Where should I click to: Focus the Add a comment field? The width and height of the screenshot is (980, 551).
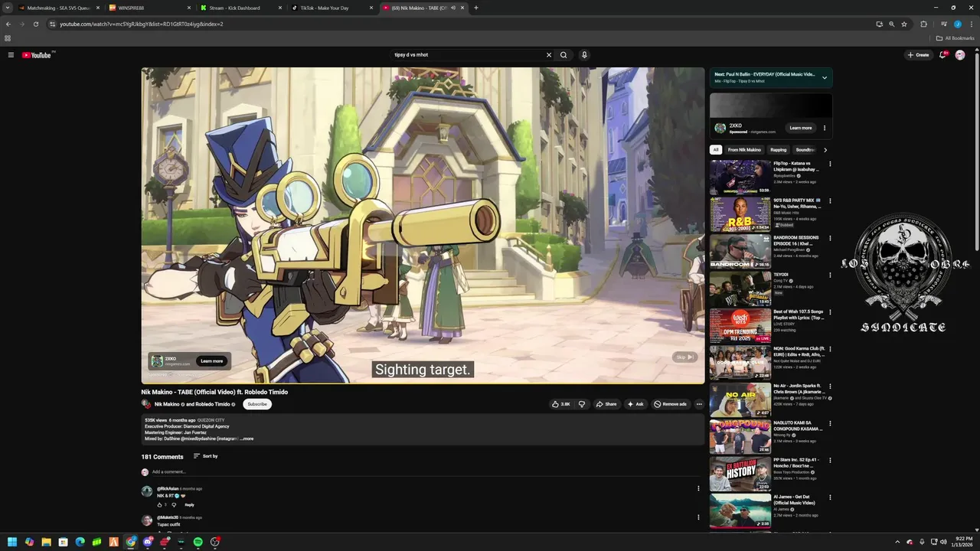(x=425, y=472)
